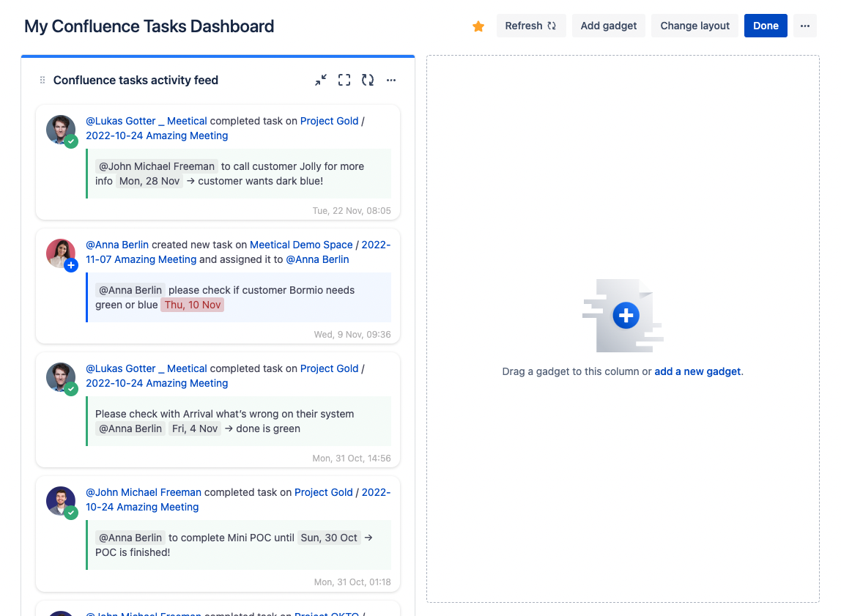This screenshot has width=841, height=616.
Task: Click the Sun, 30 Oct date tag
Action: [329, 538]
